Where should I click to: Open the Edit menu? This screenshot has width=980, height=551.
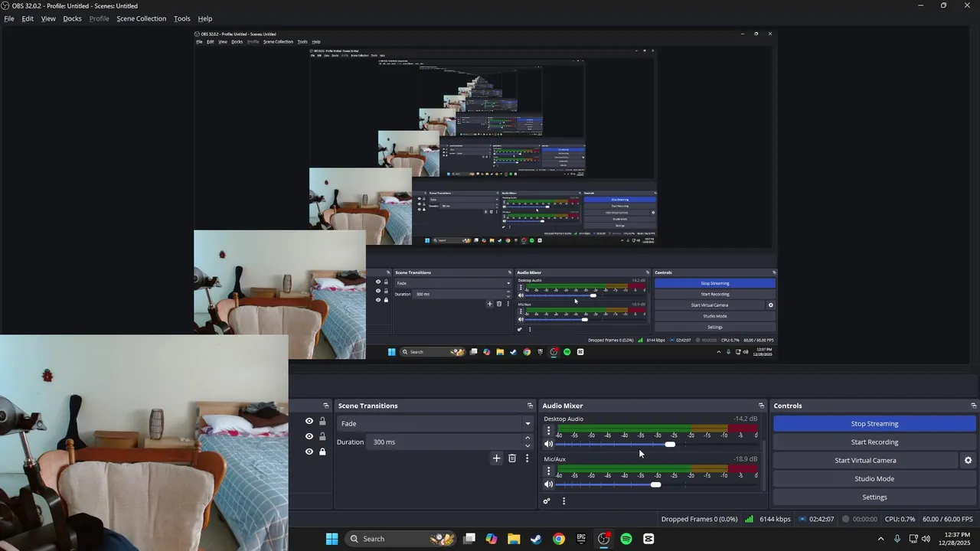click(x=28, y=18)
